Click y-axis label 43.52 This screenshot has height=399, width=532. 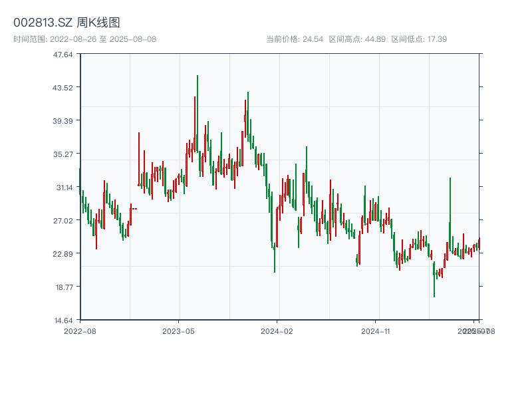tap(63, 88)
